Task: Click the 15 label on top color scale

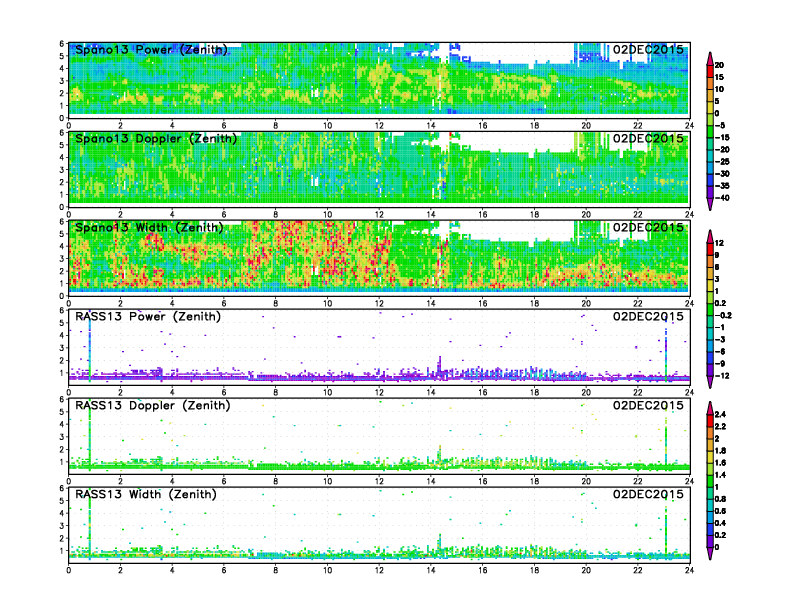Action: pos(719,77)
